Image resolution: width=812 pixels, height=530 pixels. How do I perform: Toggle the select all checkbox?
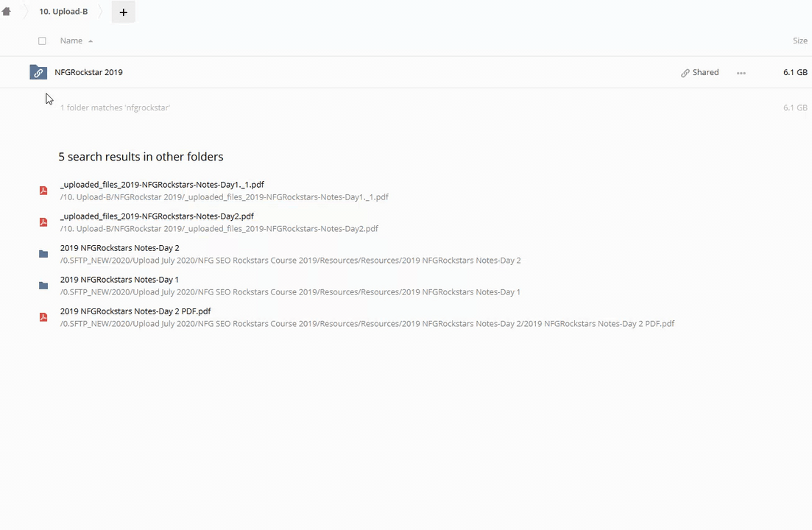42,41
